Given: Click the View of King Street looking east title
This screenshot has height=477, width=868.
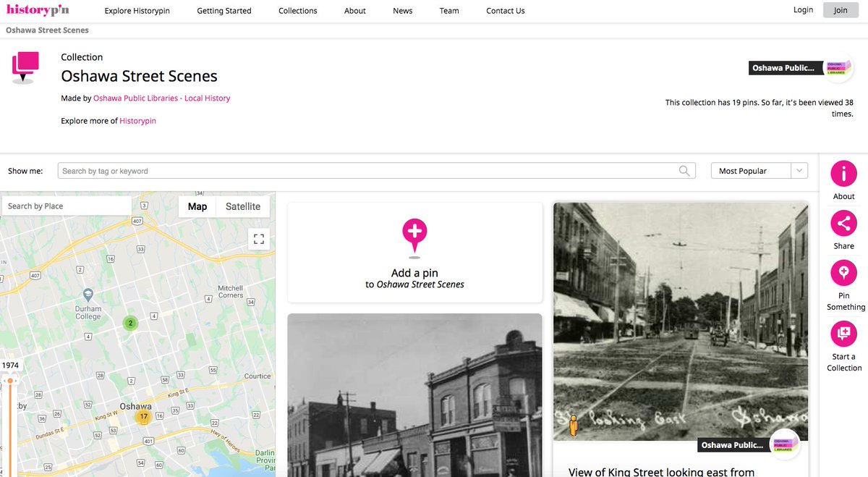Looking at the screenshot, I should click(662, 472).
